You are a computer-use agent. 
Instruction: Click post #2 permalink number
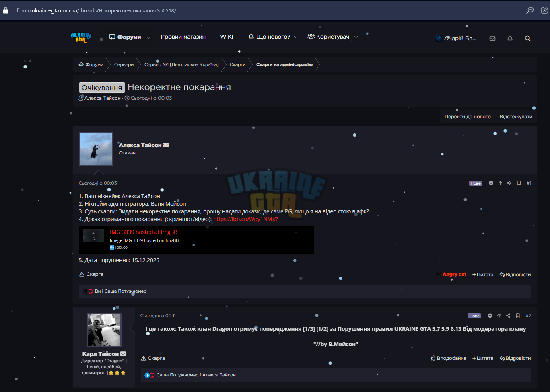529,316
